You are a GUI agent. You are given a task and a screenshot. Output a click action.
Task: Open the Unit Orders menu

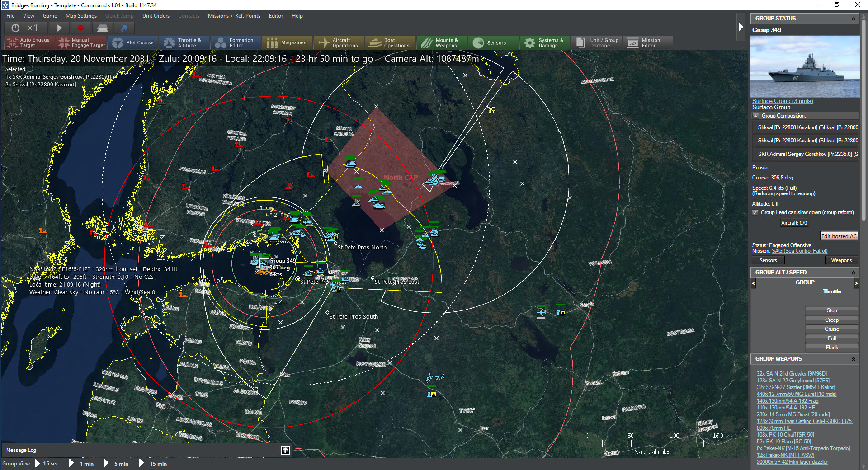[156, 16]
